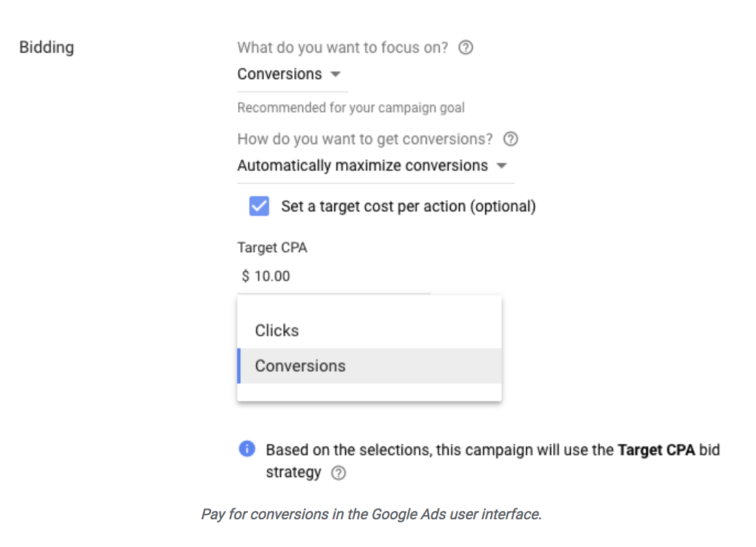The width and height of the screenshot is (756, 547).
Task: Click the italic image caption text
Action: (x=371, y=514)
